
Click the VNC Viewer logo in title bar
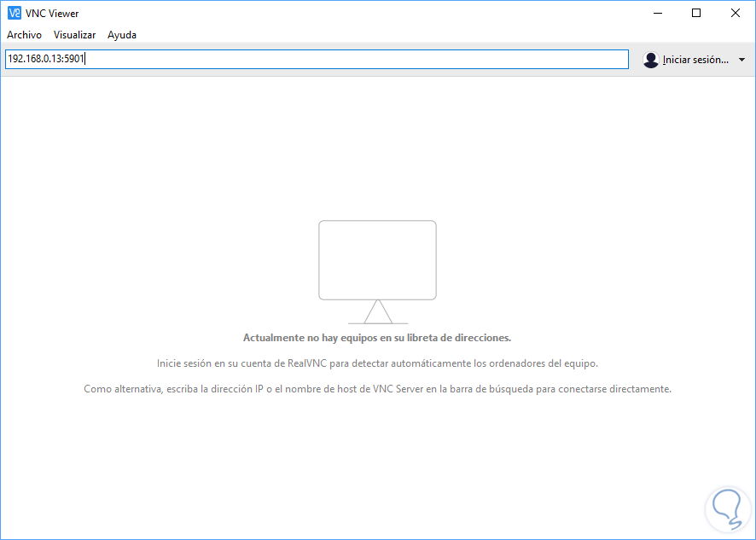click(15, 13)
